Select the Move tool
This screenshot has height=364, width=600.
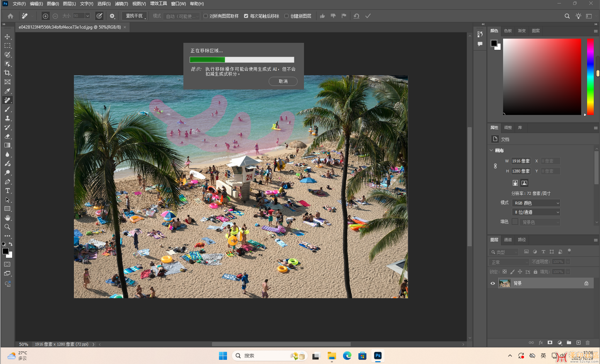coord(7,37)
